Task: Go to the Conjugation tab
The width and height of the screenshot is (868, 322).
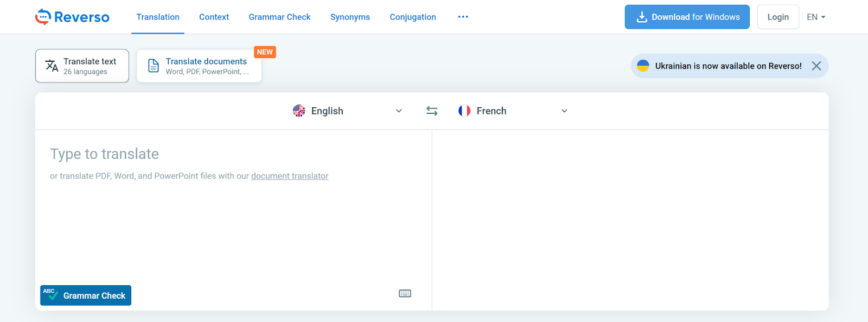Action: point(413,17)
